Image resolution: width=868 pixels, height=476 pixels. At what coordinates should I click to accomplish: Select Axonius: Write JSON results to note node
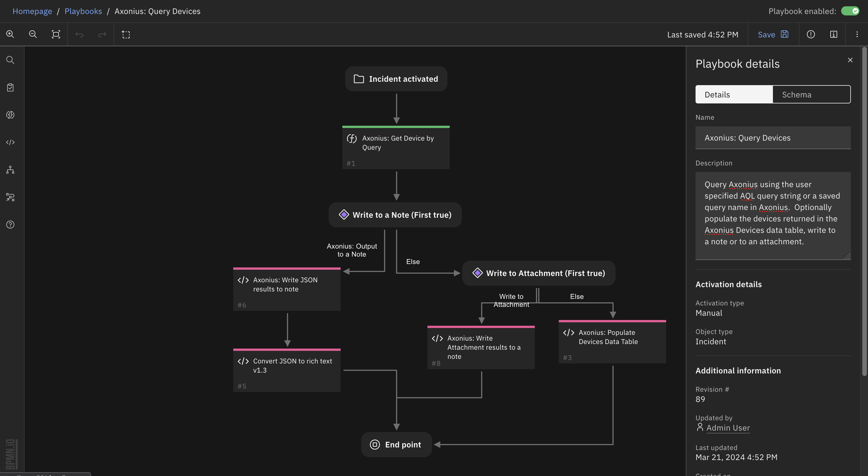pos(287,289)
